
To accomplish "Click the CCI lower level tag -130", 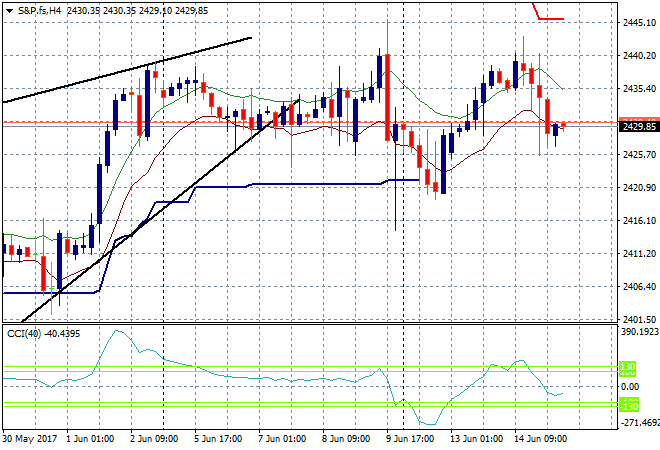I will [629, 407].
